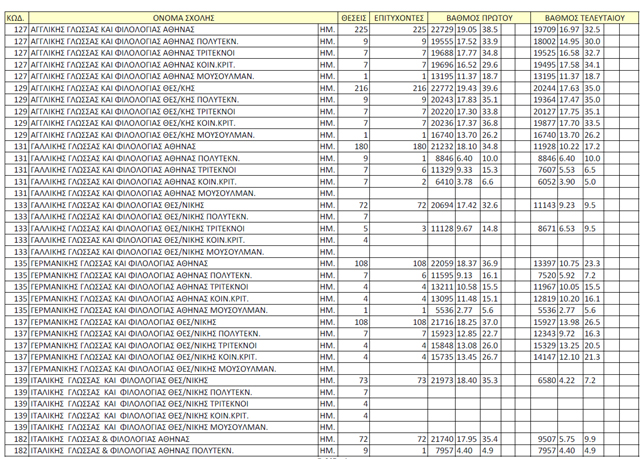Click the first-place score 22059 cell
Image resolution: width=640 pixels, height=459 pixels.
pyautogui.click(x=443, y=262)
